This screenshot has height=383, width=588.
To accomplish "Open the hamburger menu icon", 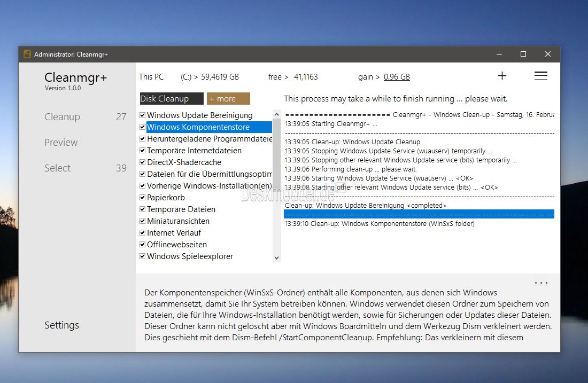I will pyautogui.click(x=540, y=76).
